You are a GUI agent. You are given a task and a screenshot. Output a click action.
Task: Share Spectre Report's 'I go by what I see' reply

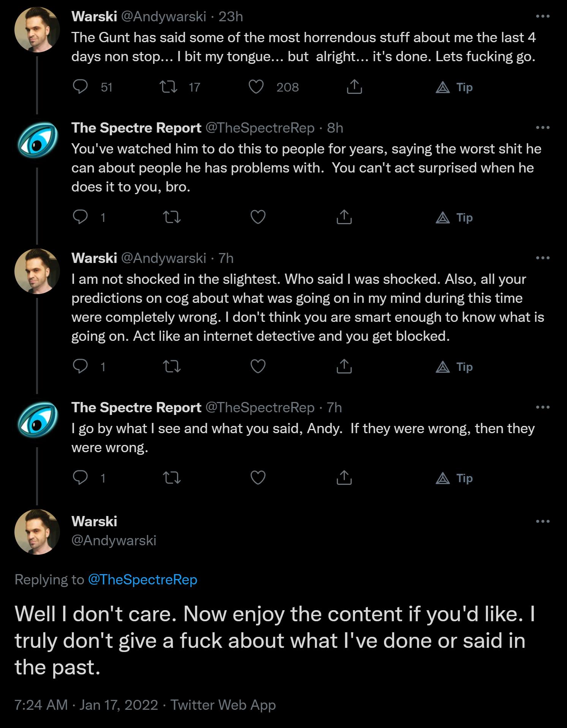pos(344,478)
